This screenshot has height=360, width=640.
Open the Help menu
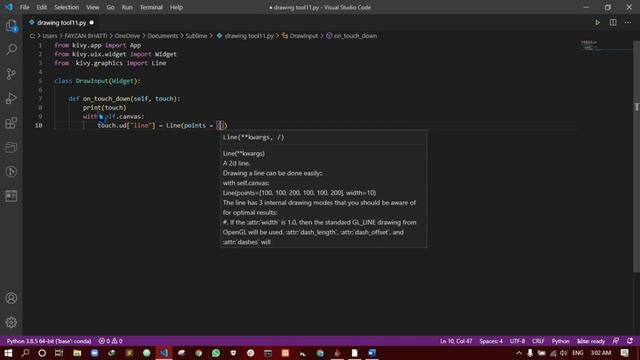176,7
